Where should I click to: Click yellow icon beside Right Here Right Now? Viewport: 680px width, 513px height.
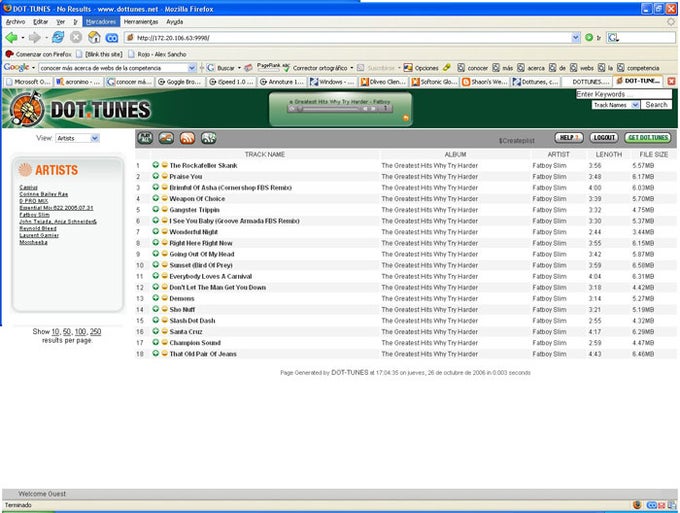click(164, 243)
